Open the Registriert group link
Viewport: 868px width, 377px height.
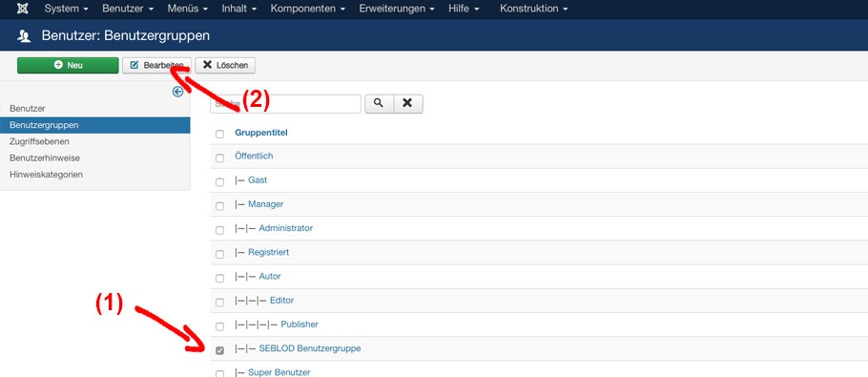(x=268, y=252)
